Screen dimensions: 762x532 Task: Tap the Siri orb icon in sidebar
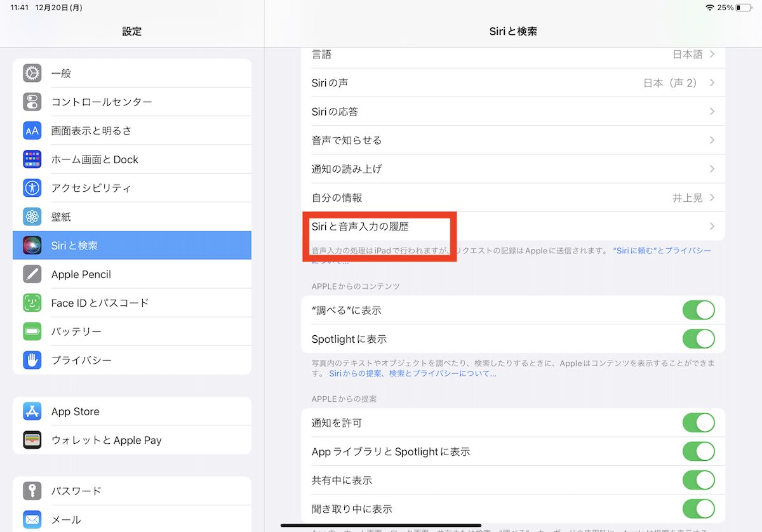click(32, 245)
